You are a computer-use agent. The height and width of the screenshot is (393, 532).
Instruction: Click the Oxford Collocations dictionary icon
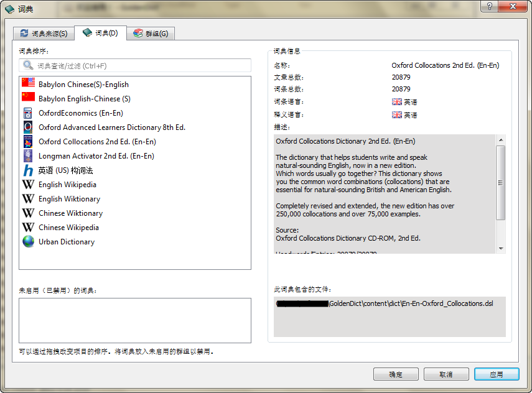28,141
